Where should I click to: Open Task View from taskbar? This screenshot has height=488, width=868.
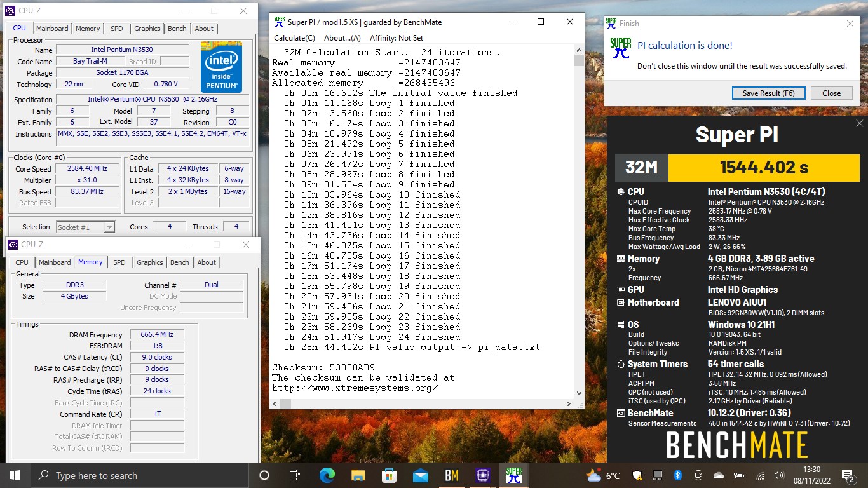coord(295,475)
